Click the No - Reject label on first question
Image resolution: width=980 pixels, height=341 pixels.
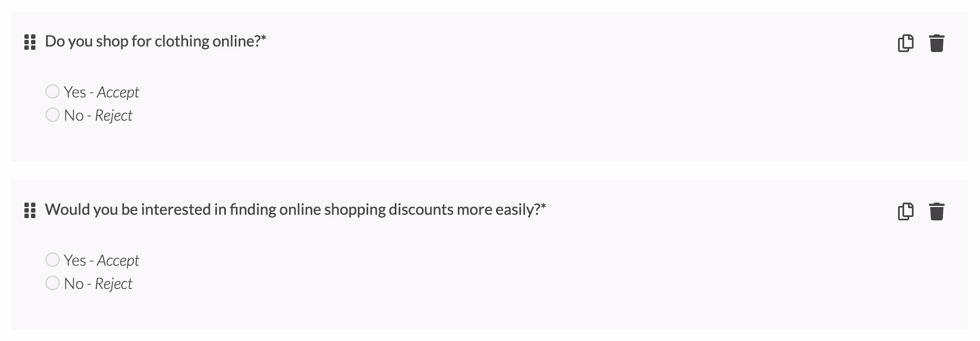click(x=98, y=115)
